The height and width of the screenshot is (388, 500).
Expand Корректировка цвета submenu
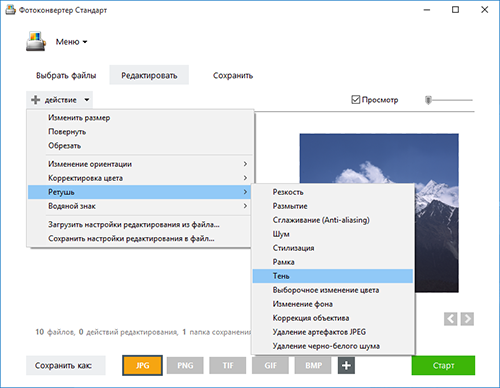click(x=140, y=178)
